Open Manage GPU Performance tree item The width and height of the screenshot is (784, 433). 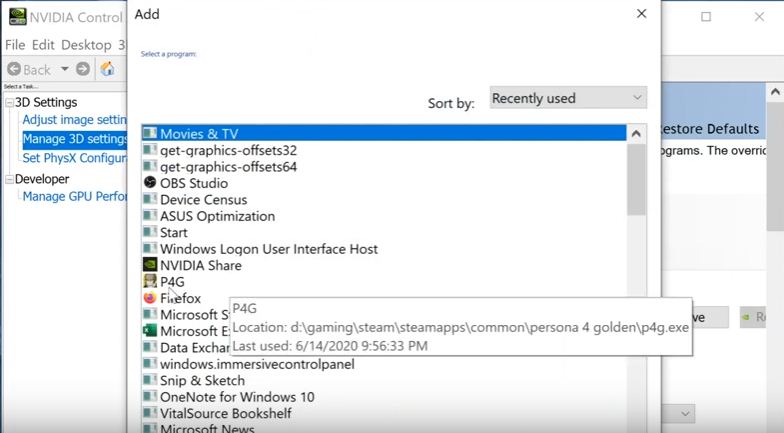point(74,196)
